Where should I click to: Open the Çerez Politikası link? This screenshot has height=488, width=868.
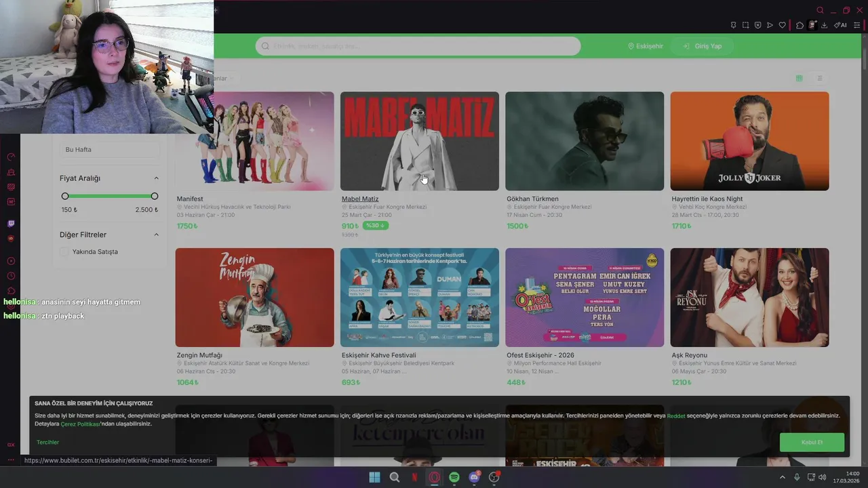pos(81,424)
